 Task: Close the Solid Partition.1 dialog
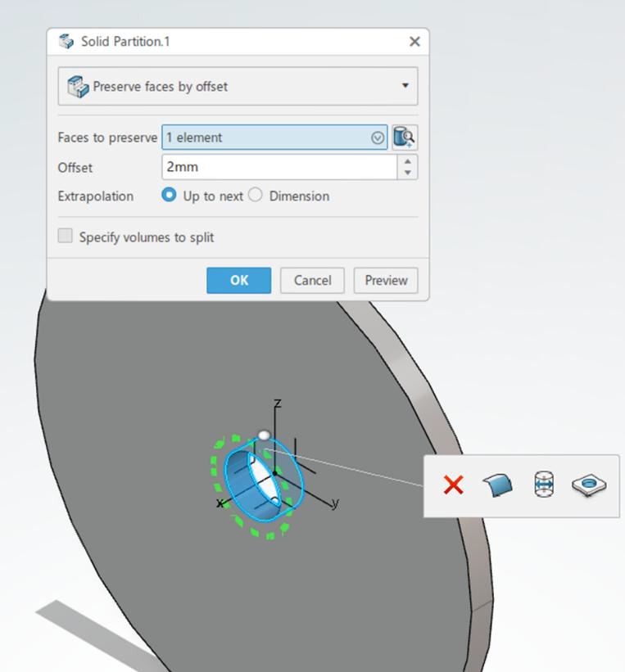tap(414, 42)
